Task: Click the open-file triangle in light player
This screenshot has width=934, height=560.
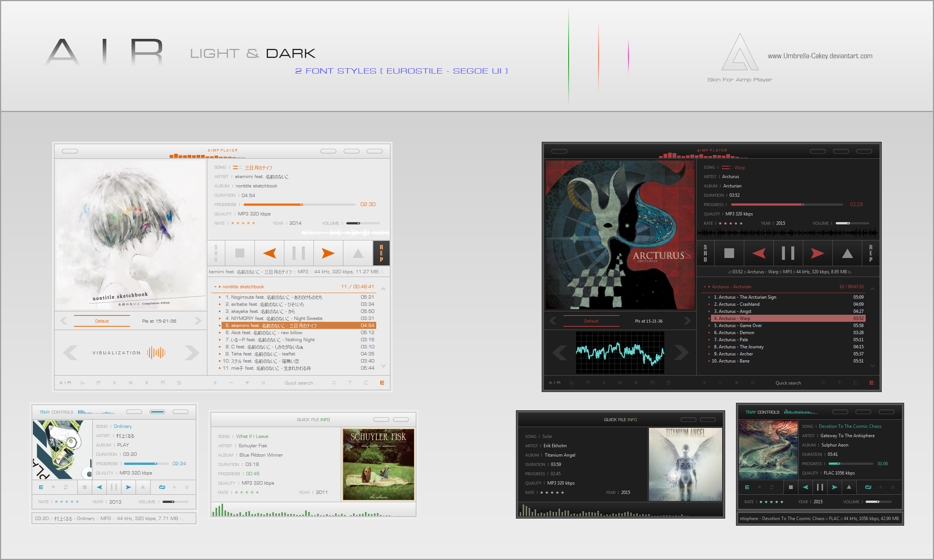Action: (358, 253)
